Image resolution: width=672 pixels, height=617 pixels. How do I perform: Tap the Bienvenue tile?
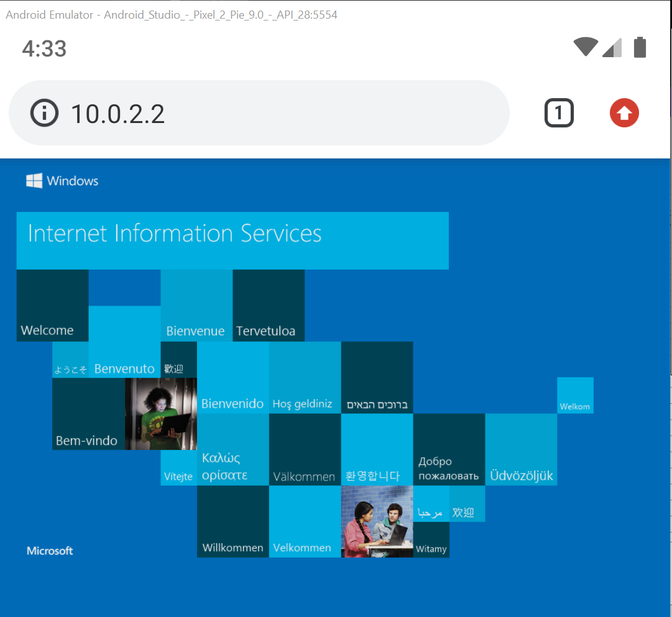196,306
